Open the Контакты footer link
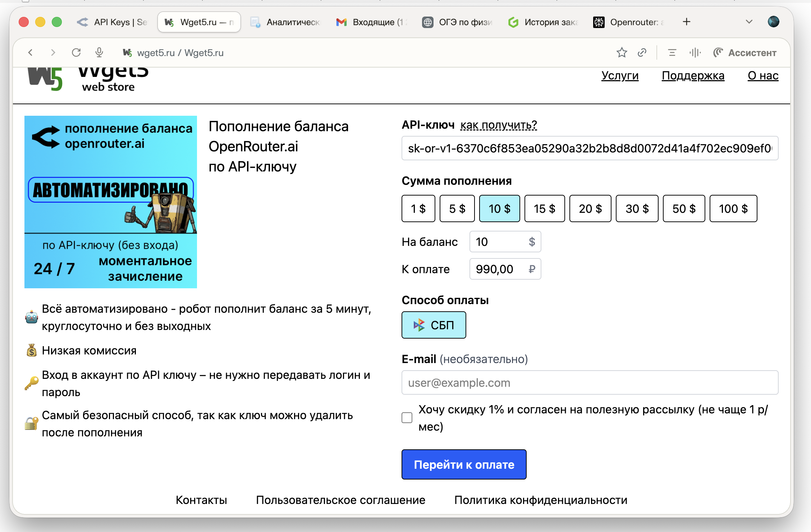Viewport: 811px width, 532px height. pos(201,500)
